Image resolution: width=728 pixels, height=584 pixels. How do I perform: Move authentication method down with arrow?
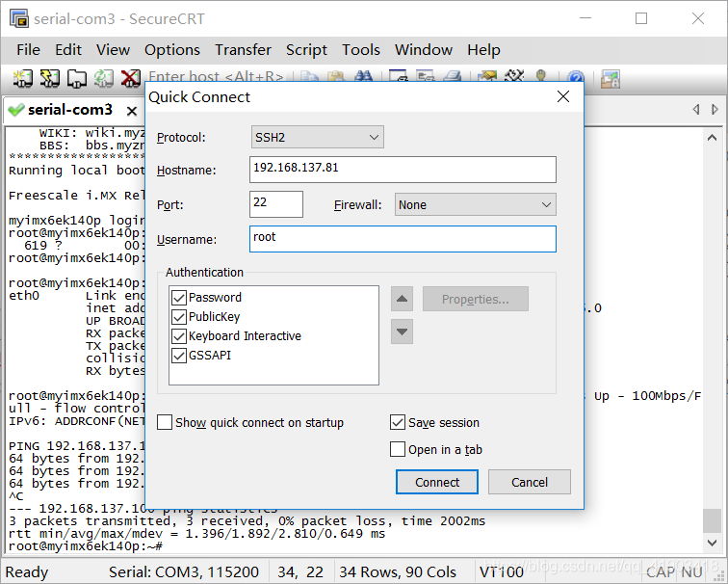coord(402,332)
